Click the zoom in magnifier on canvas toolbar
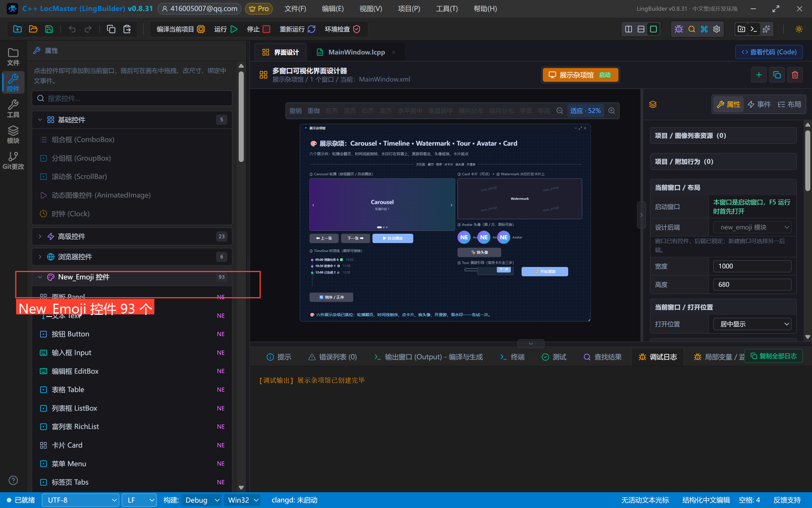The image size is (812, 508). (612, 111)
